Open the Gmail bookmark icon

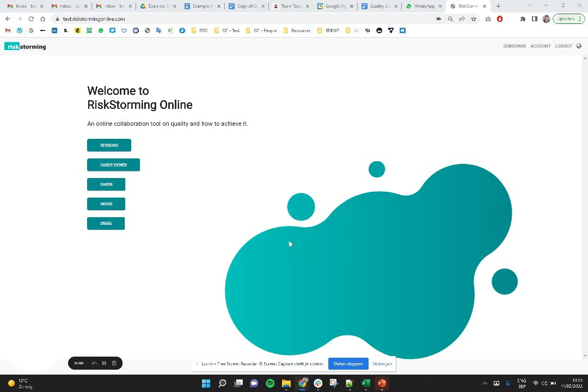(x=8, y=30)
